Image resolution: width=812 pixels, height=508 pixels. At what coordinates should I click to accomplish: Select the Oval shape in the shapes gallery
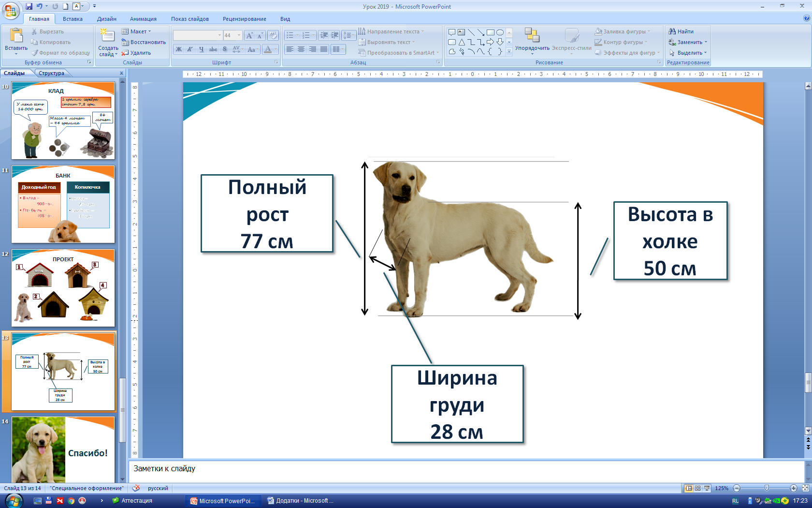tap(500, 32)
